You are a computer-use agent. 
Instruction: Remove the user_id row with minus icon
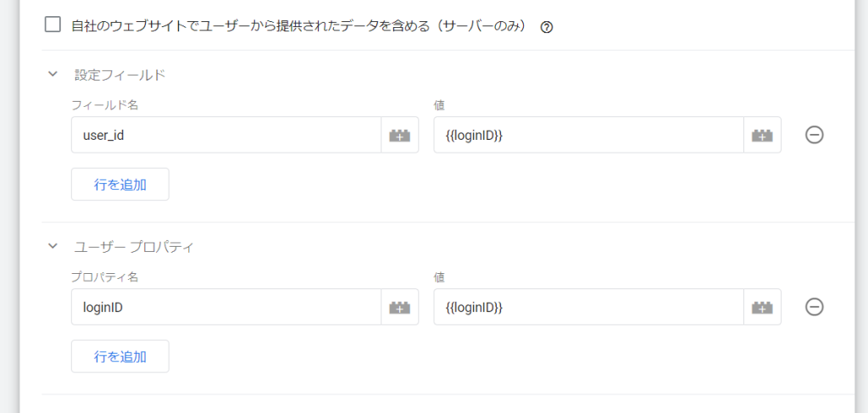(815, 135)
